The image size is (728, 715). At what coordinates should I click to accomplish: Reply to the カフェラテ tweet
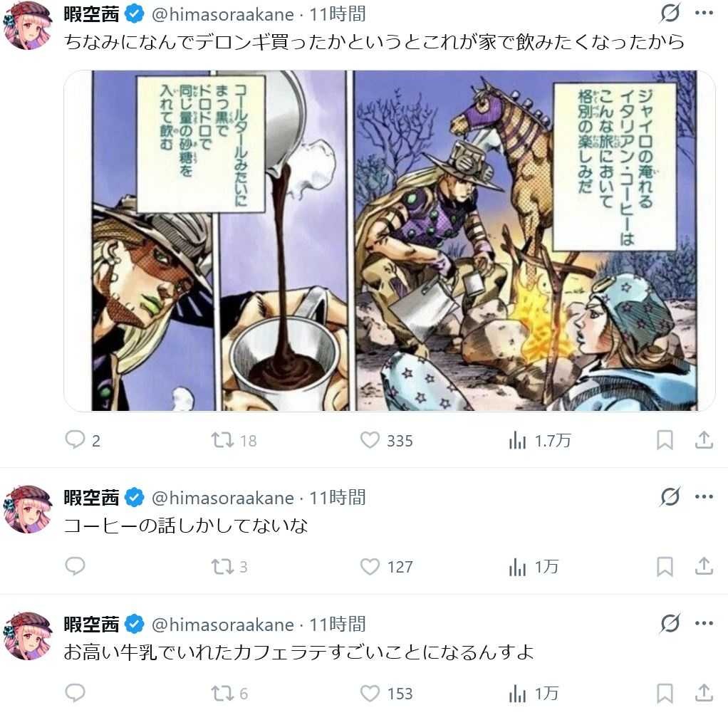[76, 693]
